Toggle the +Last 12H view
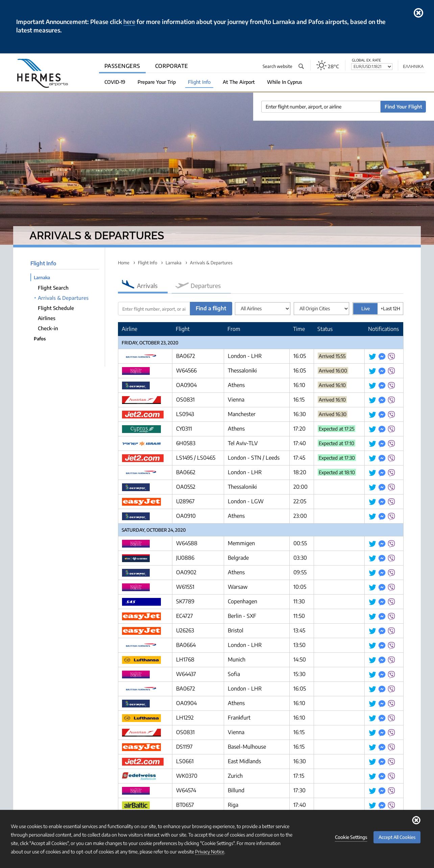 [390, 309]
